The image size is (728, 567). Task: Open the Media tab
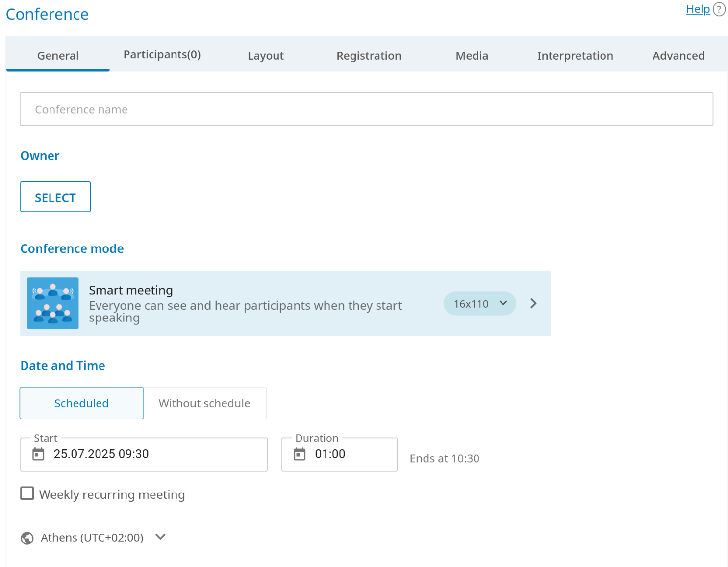[x=472, y=56]
